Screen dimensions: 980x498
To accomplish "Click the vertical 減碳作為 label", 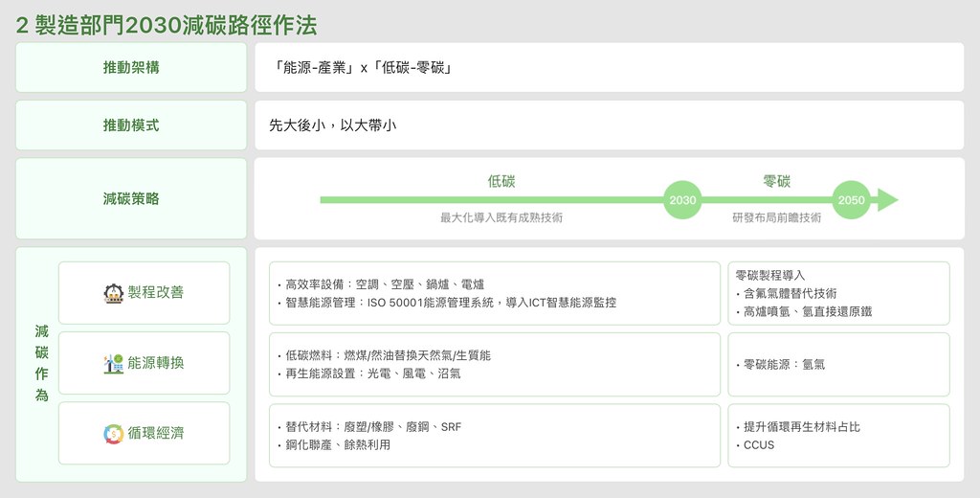I will 41,363.
